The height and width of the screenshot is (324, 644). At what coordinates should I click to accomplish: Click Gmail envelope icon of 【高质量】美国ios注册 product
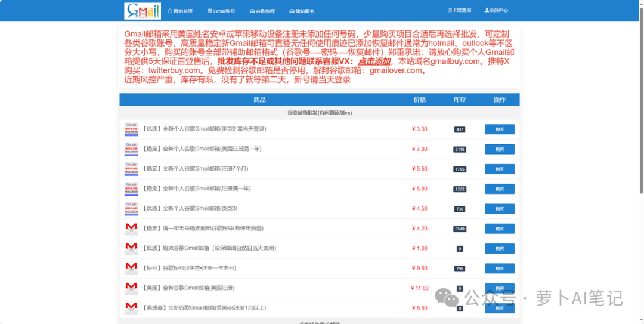(131, 307)
